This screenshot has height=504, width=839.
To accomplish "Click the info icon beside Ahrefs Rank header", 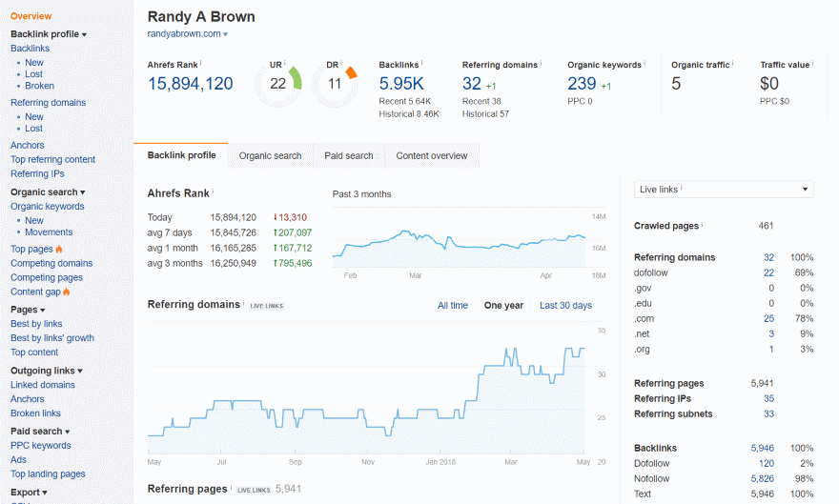I will click(x=202, y=64).
